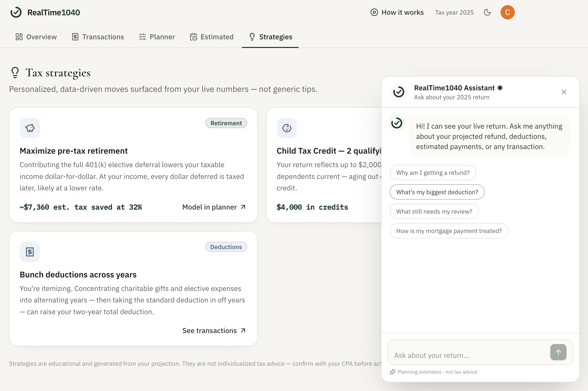Switch to the Planner tab

click(x=157, y=37)
